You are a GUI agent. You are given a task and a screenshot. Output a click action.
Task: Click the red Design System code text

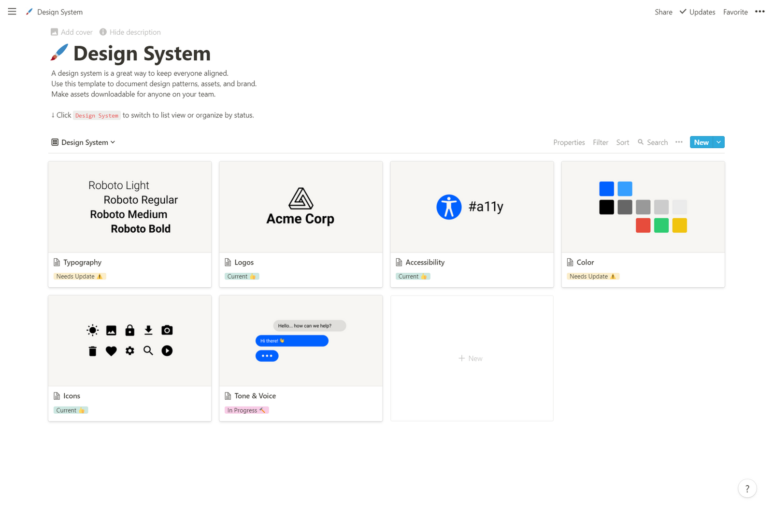pos(97,115)
